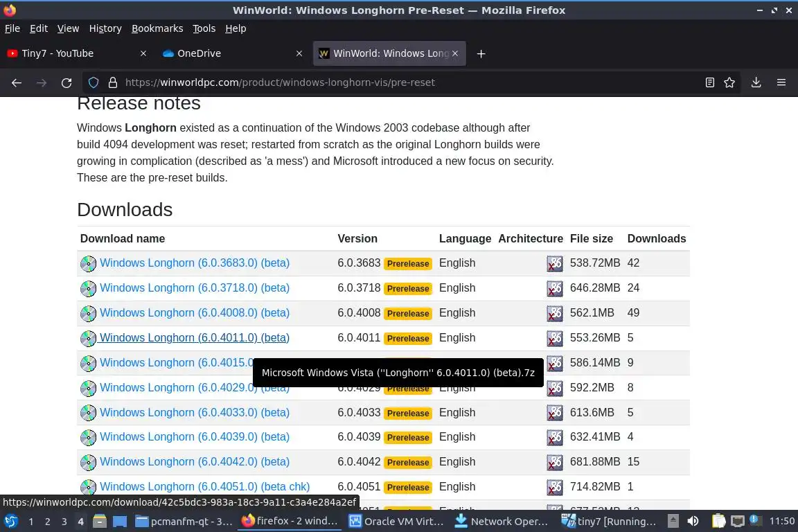This screenshot has height=532, width=798.
Task: Open the Help menu
Action: [236, 28]
